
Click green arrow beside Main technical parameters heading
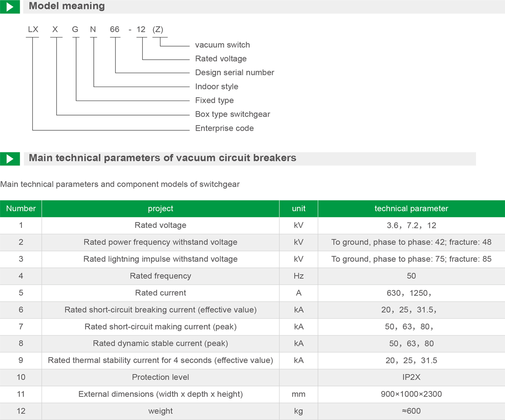point(10,158)
